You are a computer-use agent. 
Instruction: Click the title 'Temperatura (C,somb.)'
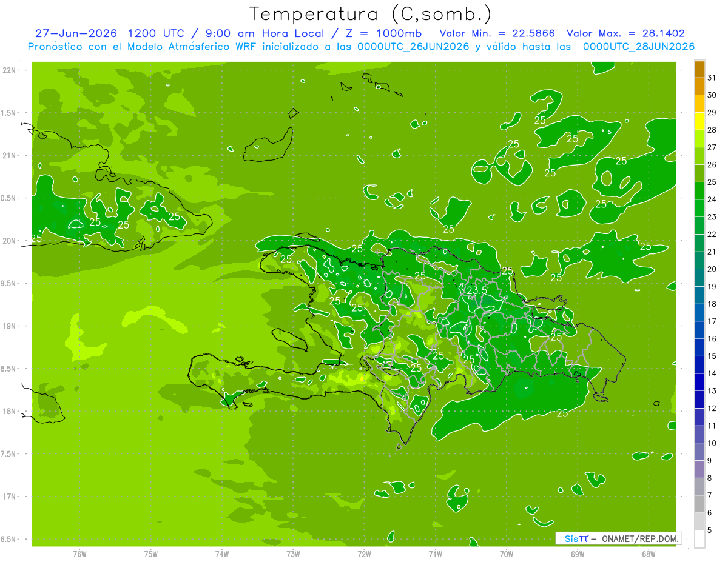point(371,15)
